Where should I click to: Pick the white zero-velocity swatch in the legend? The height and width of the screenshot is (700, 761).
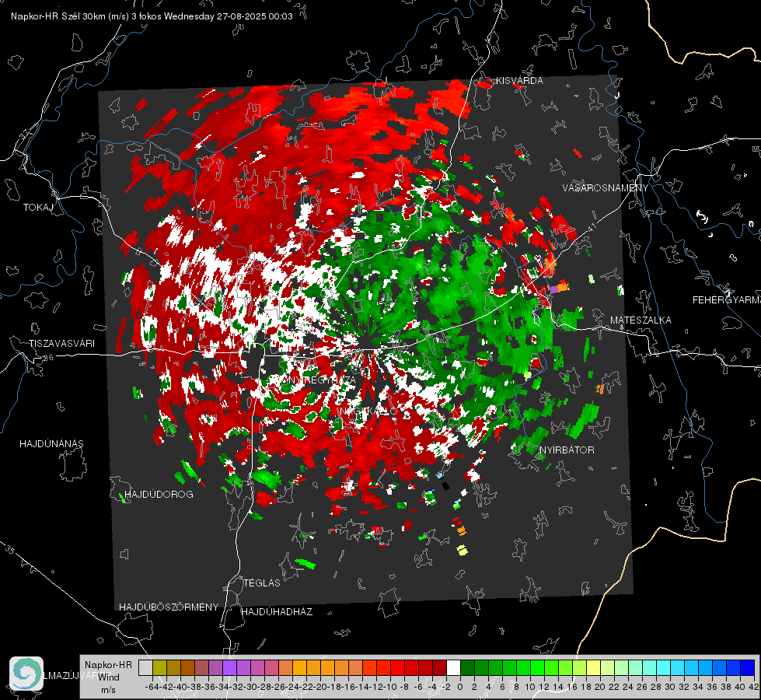[x=453, y=667]
